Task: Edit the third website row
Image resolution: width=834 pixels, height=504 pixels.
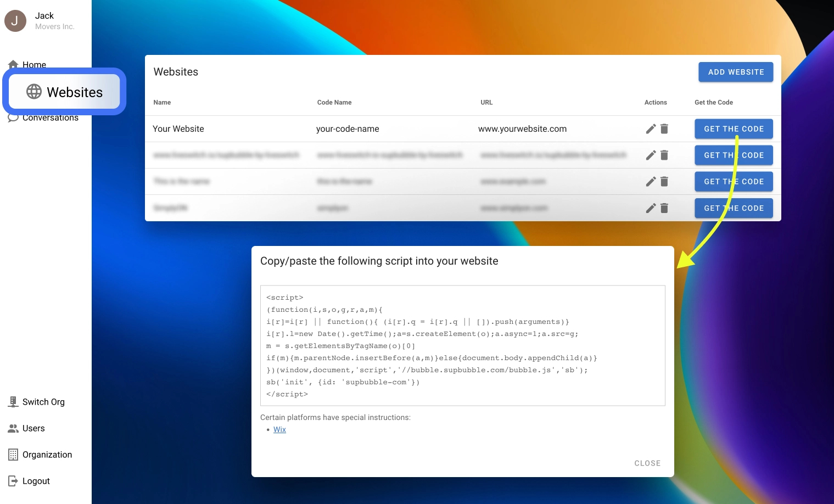Action: [x=651, y=182]
